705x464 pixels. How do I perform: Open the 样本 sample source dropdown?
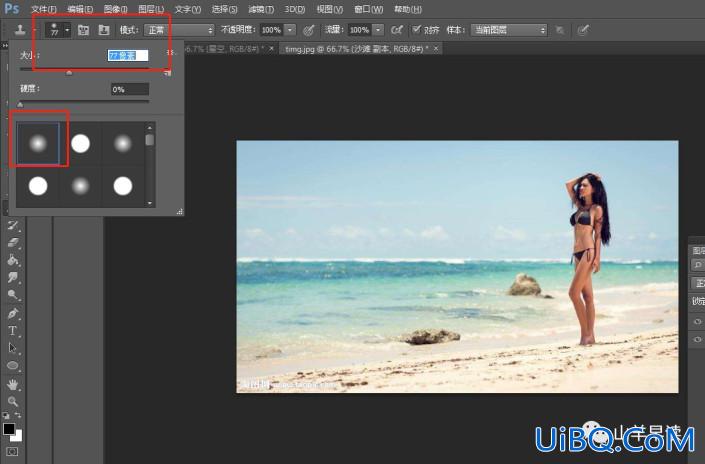click(509, 30)
